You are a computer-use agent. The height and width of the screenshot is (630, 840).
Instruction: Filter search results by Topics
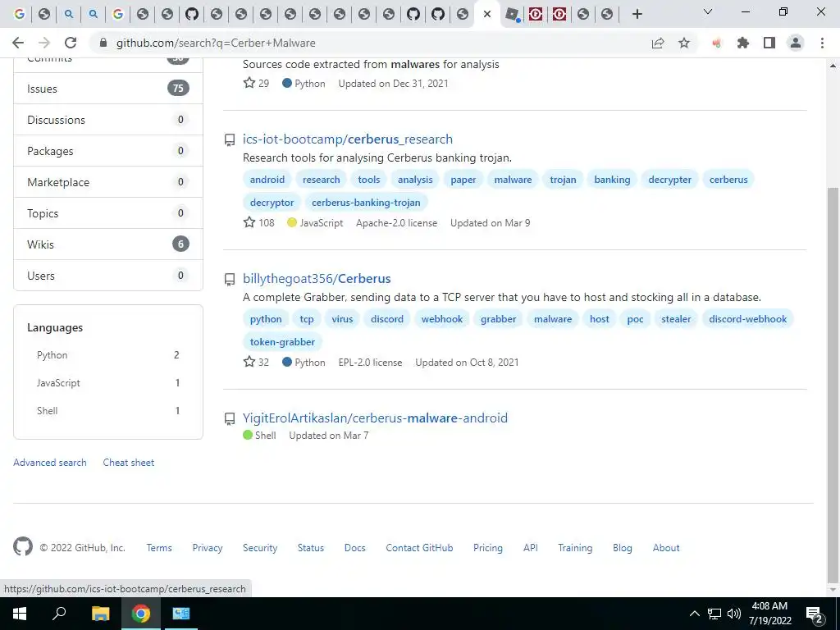coord(108,213)
